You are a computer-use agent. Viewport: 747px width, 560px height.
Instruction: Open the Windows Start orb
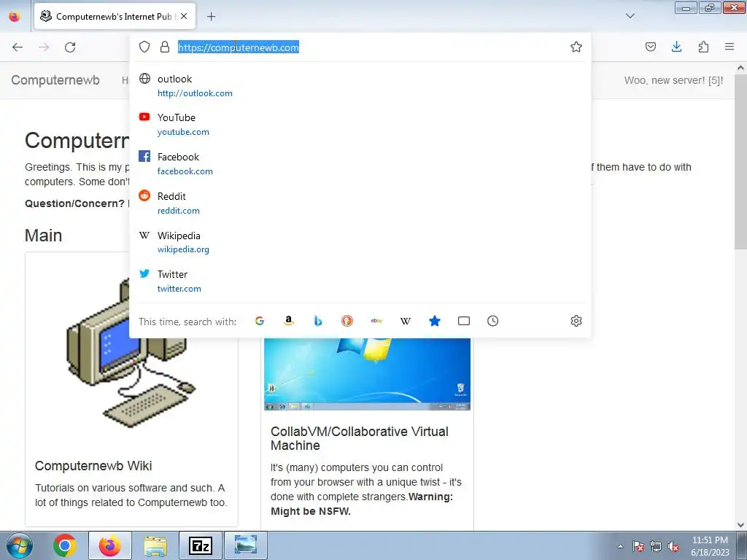coord(20,545)
